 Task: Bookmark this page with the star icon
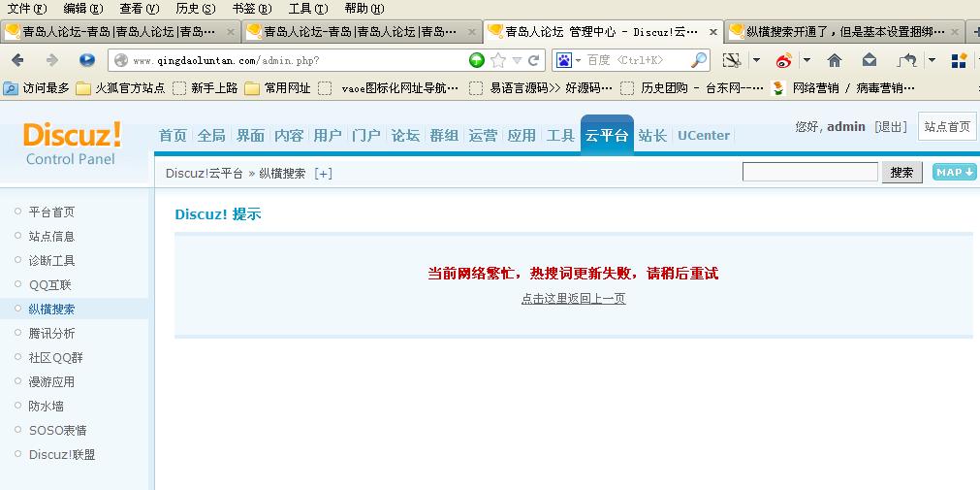(x=498, y=60)
